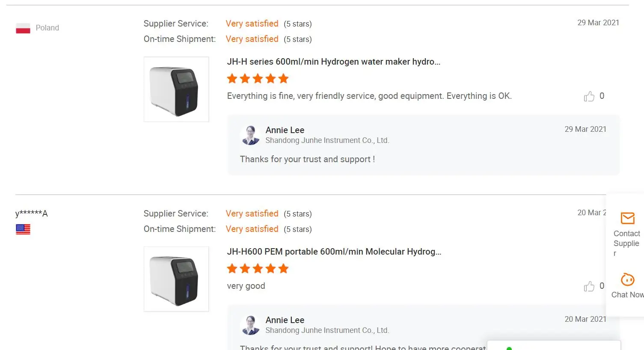Open JH-H series 600ml/min Hydrogen water maker link
Viewport: 644px width, 350px height.
click(x=333, y=62)
